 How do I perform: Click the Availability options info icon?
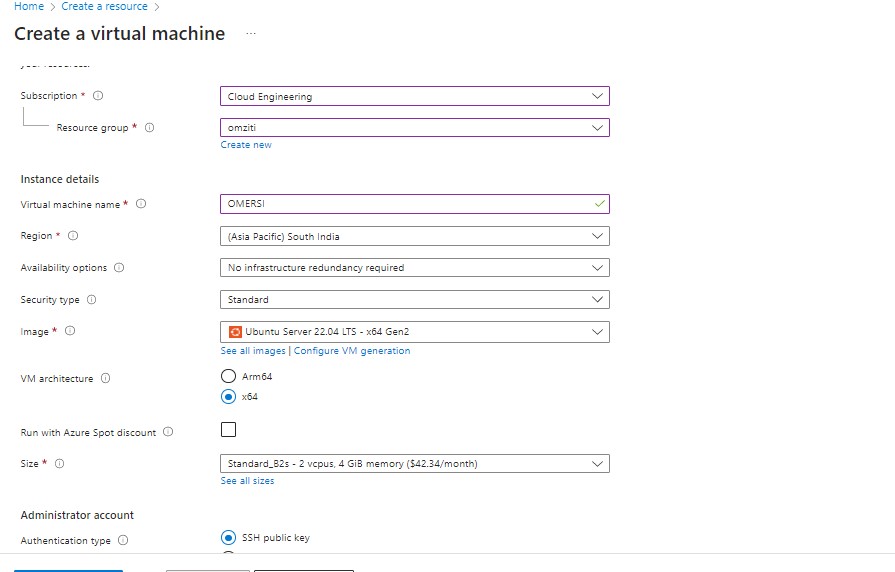tap(119, 268)
